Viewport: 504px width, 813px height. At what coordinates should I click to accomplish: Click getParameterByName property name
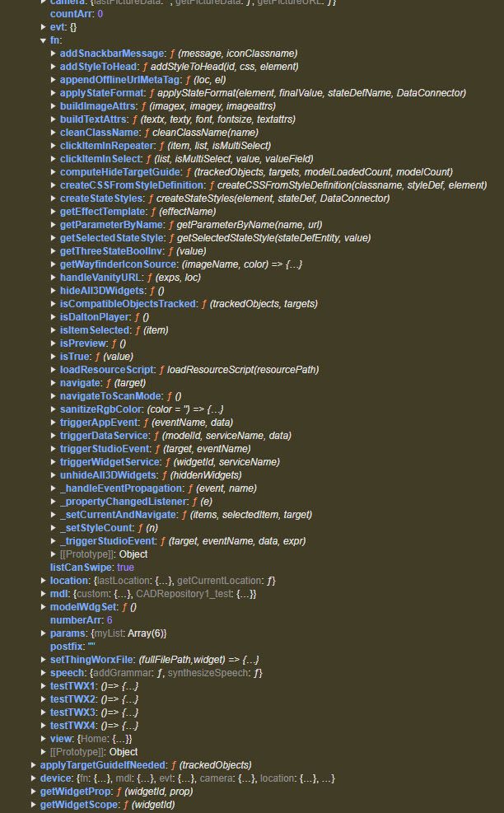coord(111,225)
